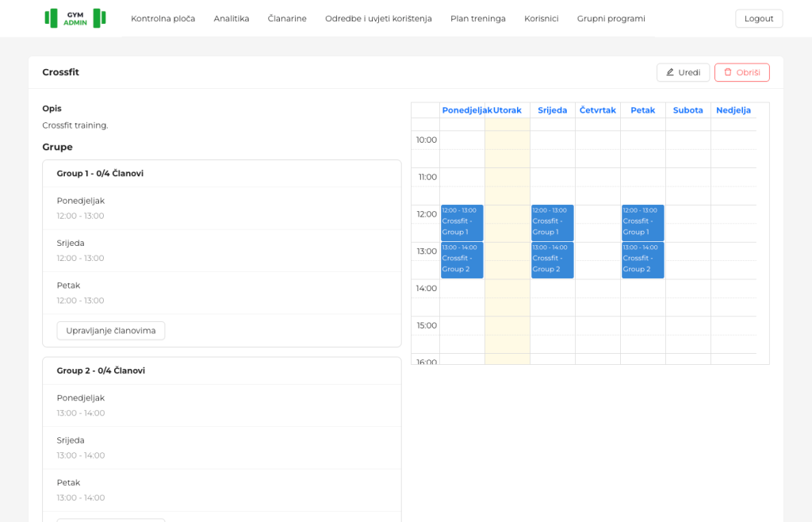Click the Logout button
The height and width of the screenshot is (522, 812).
pos(759,19)
